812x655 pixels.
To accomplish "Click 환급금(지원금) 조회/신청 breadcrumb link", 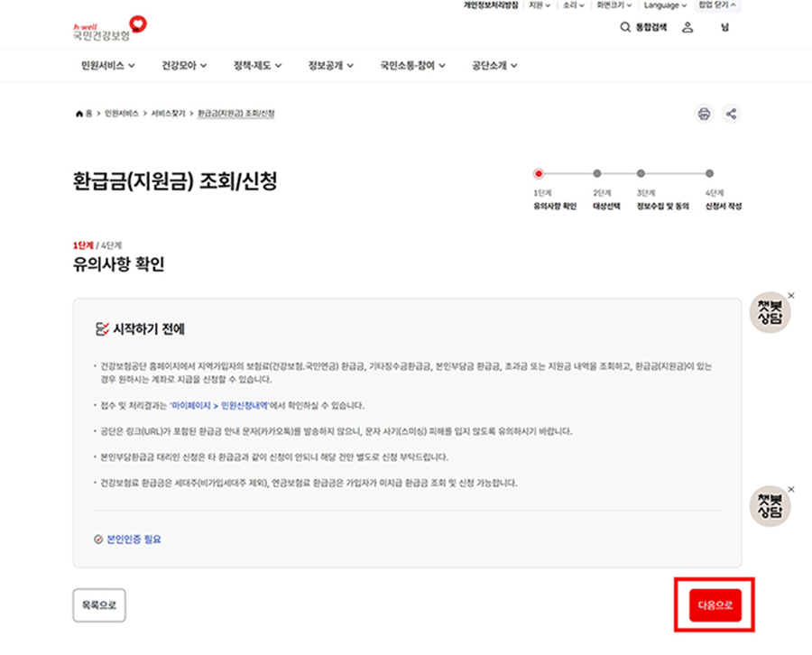I will tap(236, 114).
